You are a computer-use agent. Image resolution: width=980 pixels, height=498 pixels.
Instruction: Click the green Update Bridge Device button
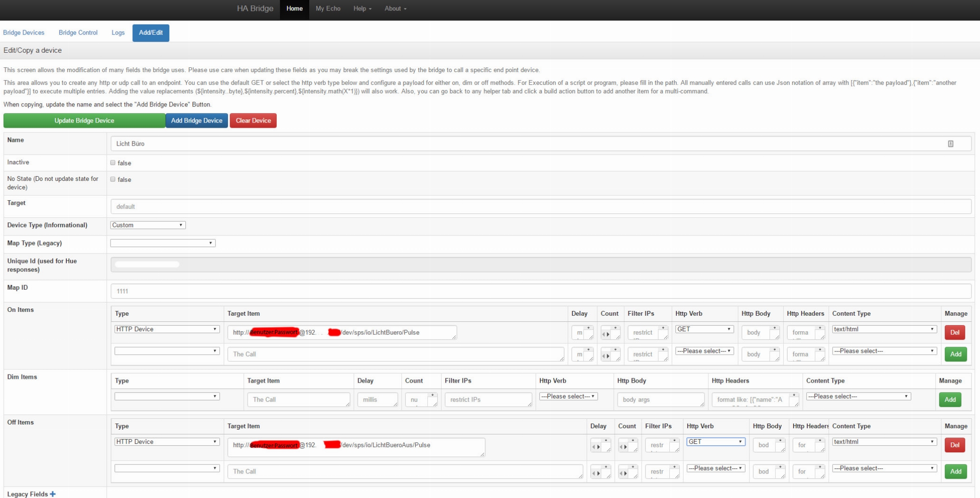pyautogui.click(x=84, y=121)
